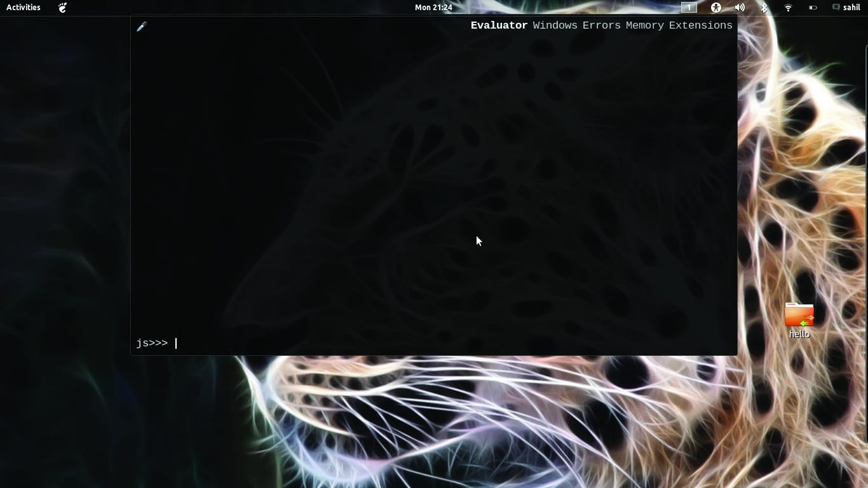Open the volume control icon

[740, 8]
